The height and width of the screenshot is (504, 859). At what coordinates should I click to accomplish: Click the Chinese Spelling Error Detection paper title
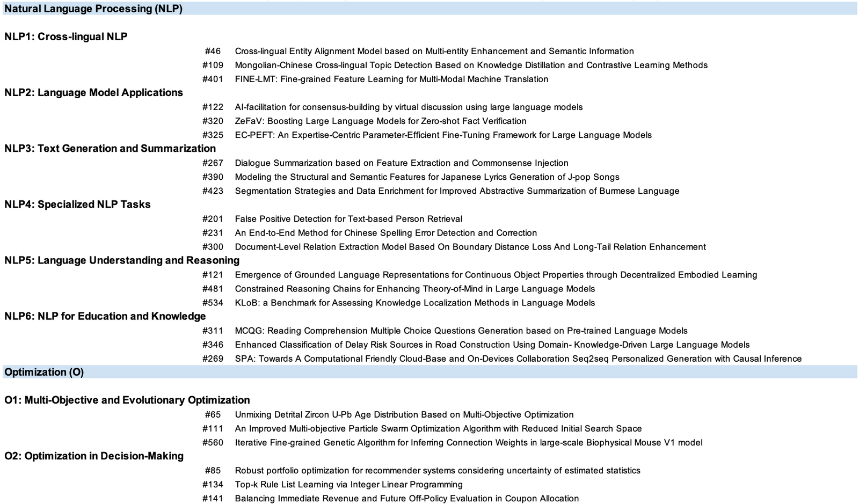pyautogui.click(x=386, y=232)
